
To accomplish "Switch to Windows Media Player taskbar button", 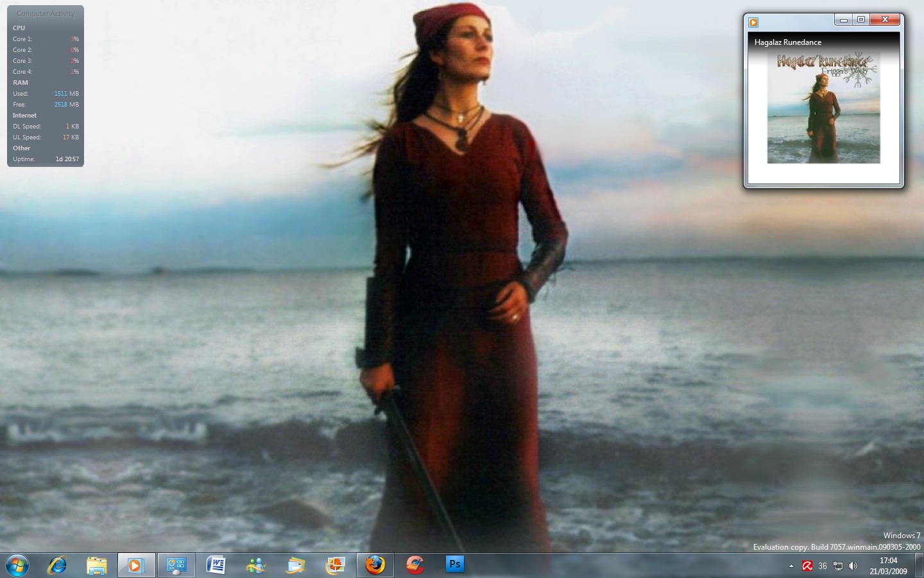I will [136, 565].
